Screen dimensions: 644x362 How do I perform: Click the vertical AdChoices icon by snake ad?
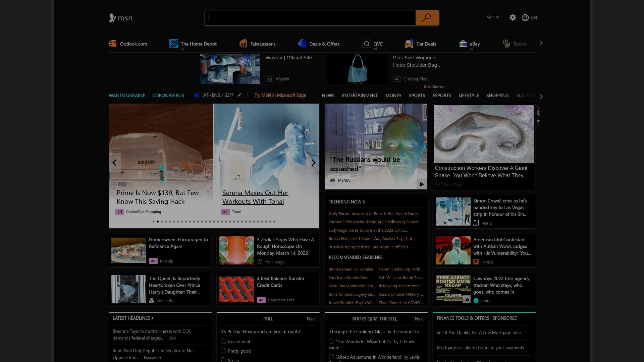tap(538, 108)
